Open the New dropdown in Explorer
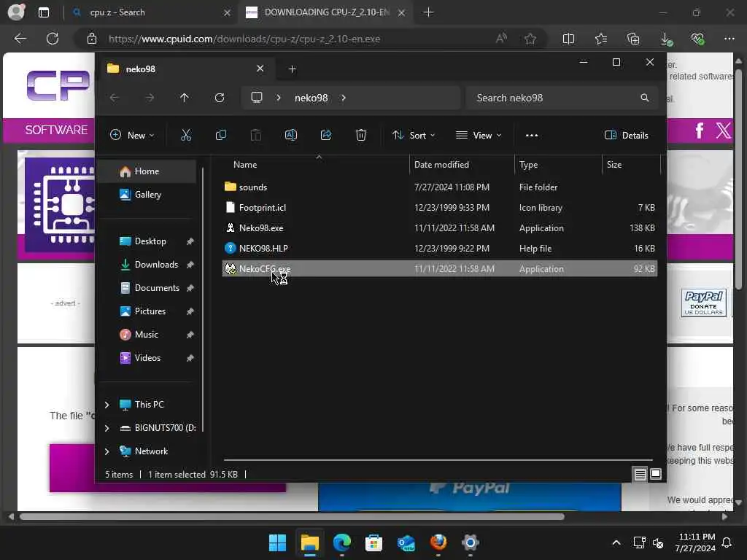The height and width of the screenshot is (560, 747). click(x=132, y=135)
